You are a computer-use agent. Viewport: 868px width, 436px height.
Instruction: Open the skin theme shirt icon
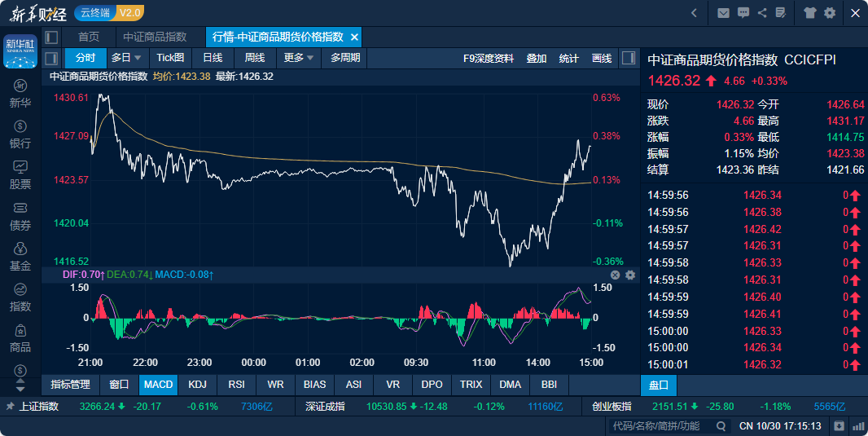pos(809,13)
